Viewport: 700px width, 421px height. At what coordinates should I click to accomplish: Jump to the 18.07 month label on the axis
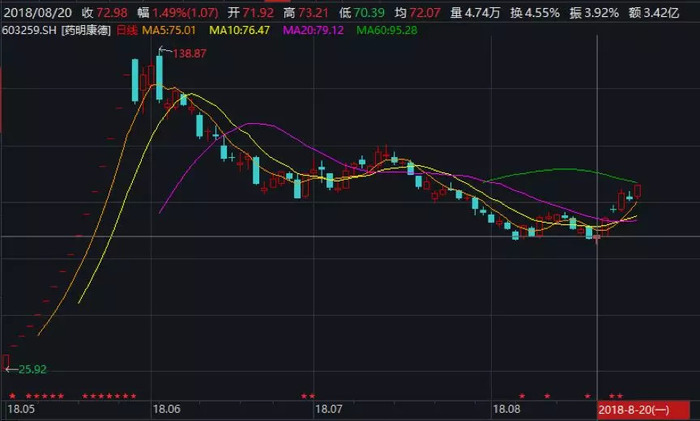pyautogui.click(x=329, y=409)
